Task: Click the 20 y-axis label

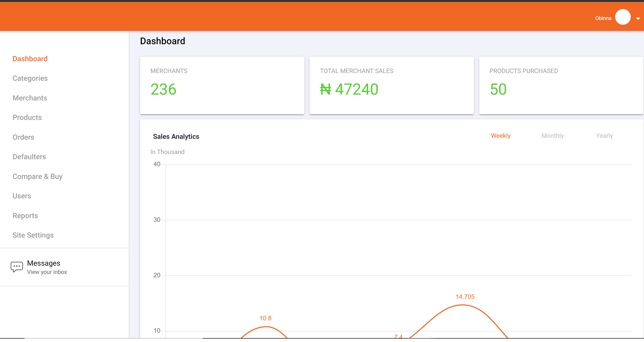Action: 157,275
